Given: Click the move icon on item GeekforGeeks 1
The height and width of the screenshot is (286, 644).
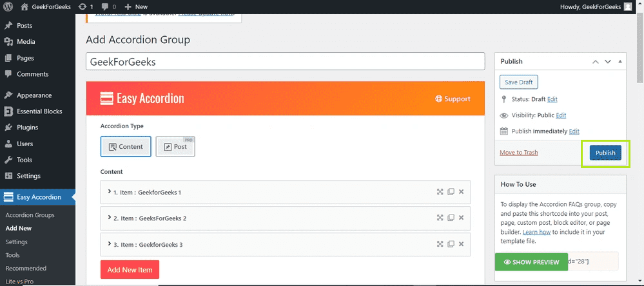Looking at the screenshot, I should [x=440, y=191].
